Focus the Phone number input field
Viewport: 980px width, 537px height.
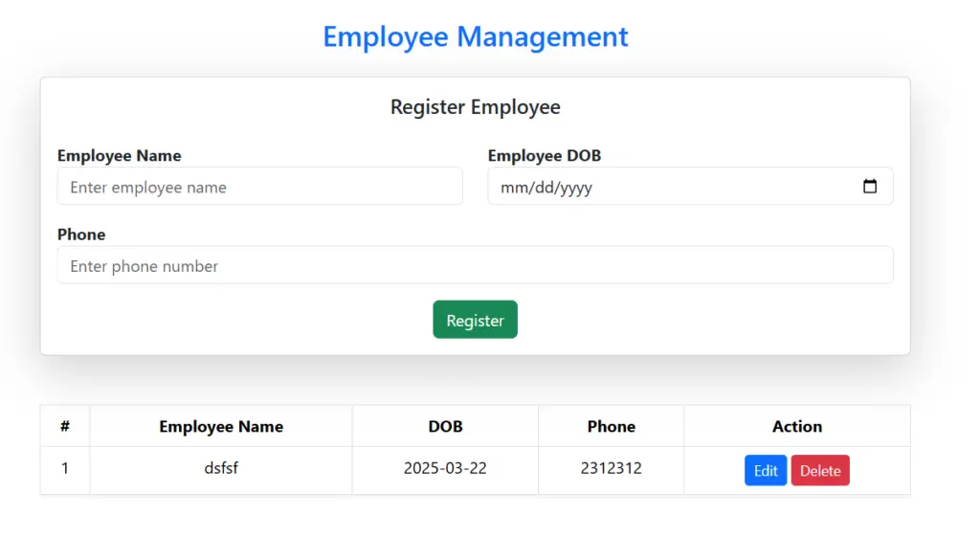tap(475, 266)
